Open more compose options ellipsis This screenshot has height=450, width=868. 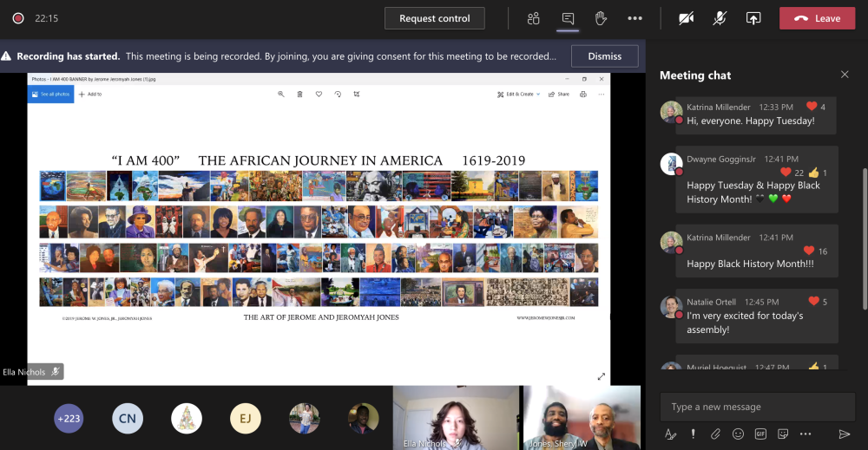(x=806, y=434)
